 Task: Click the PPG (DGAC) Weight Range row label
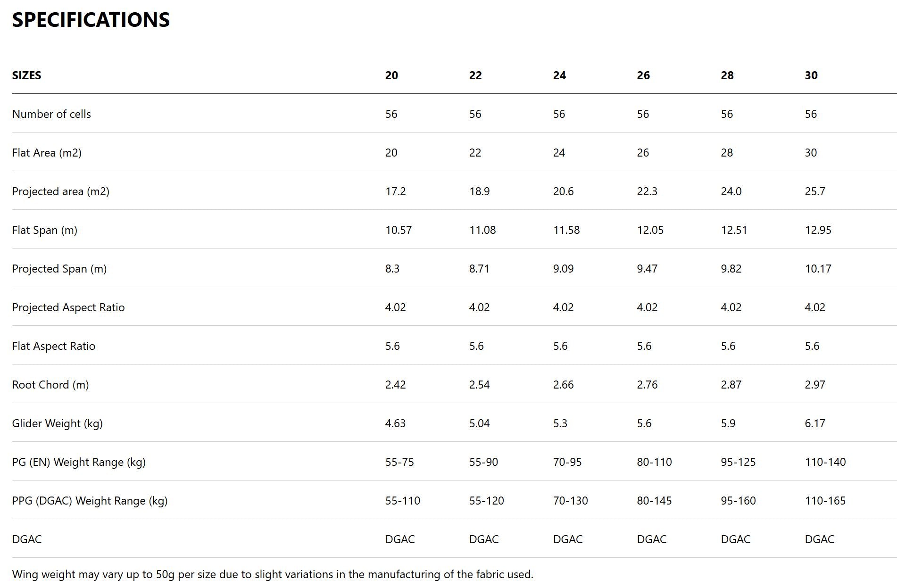point(90,501)
